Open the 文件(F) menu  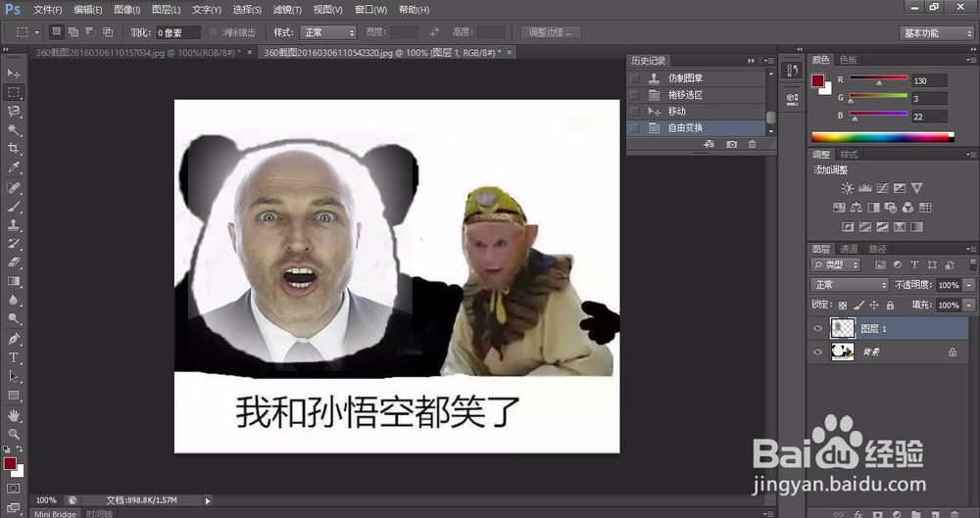click(47, 10)
